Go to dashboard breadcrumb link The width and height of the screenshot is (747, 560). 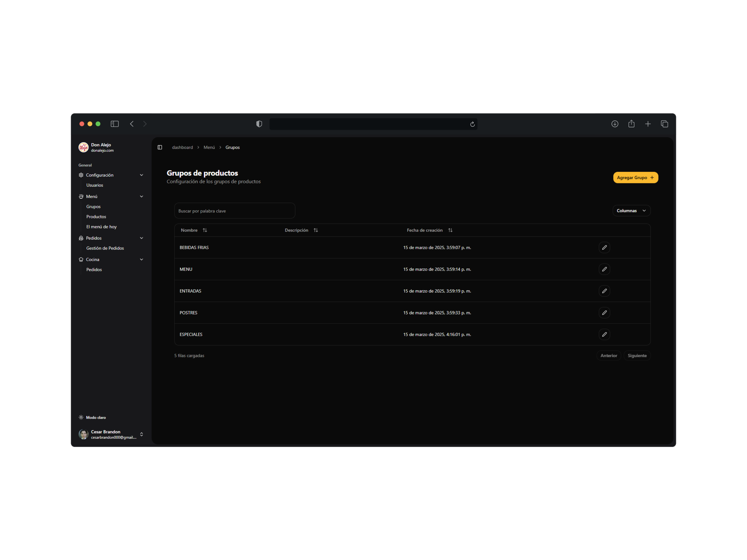tap(182, 147)
